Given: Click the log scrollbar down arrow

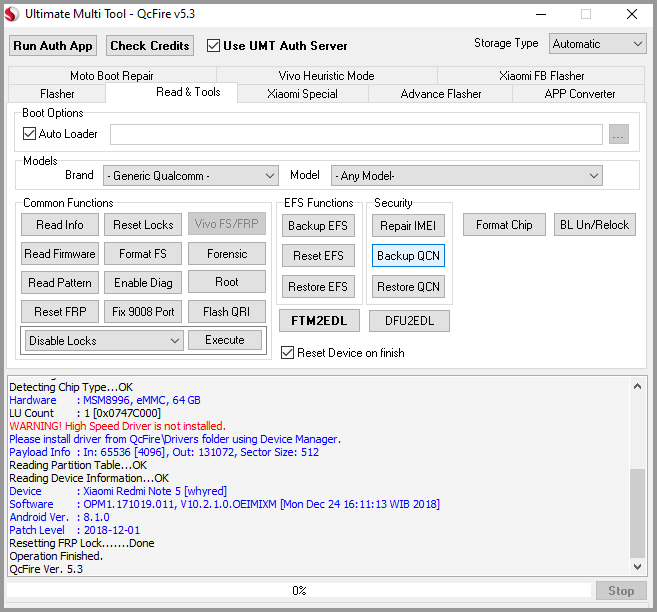Looking at the screenshot, I should coord(637,567).
